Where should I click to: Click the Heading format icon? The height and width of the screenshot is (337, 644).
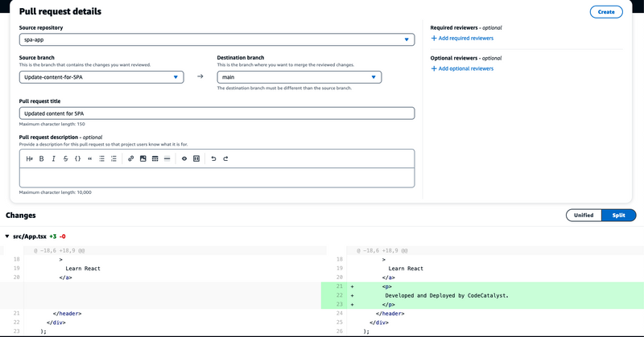(30, 159)
